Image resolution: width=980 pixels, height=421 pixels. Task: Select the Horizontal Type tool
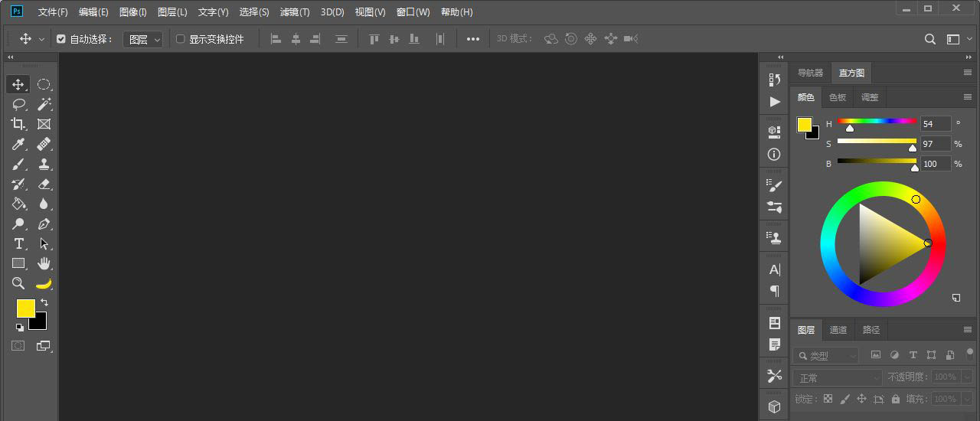[18, 243]
